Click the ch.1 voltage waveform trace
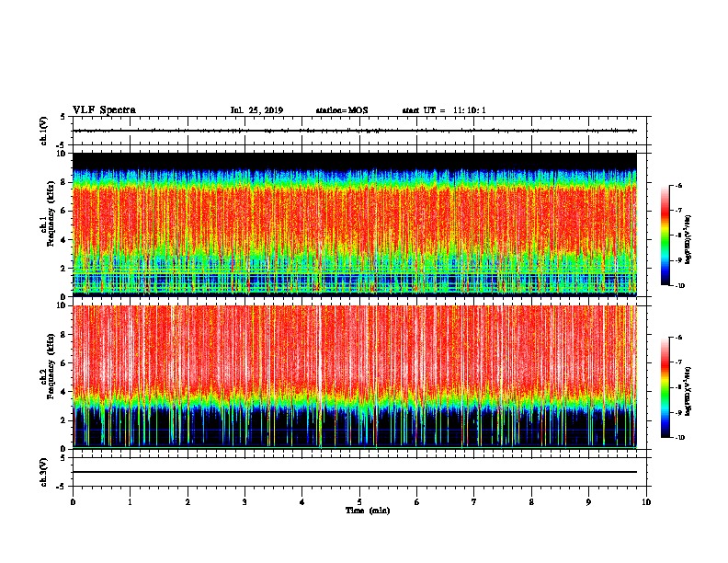The height and width of the screenshot is (563, 728). click(355, 131)
